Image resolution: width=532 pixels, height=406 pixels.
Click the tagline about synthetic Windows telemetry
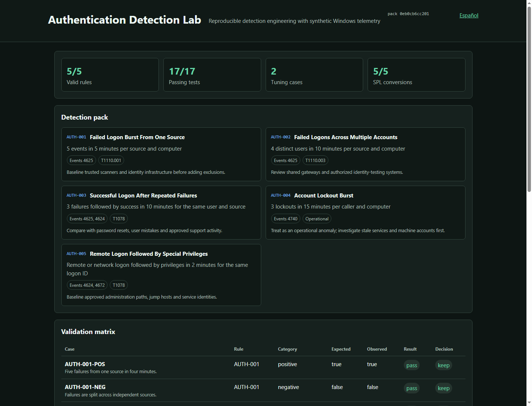pos(294,21)
